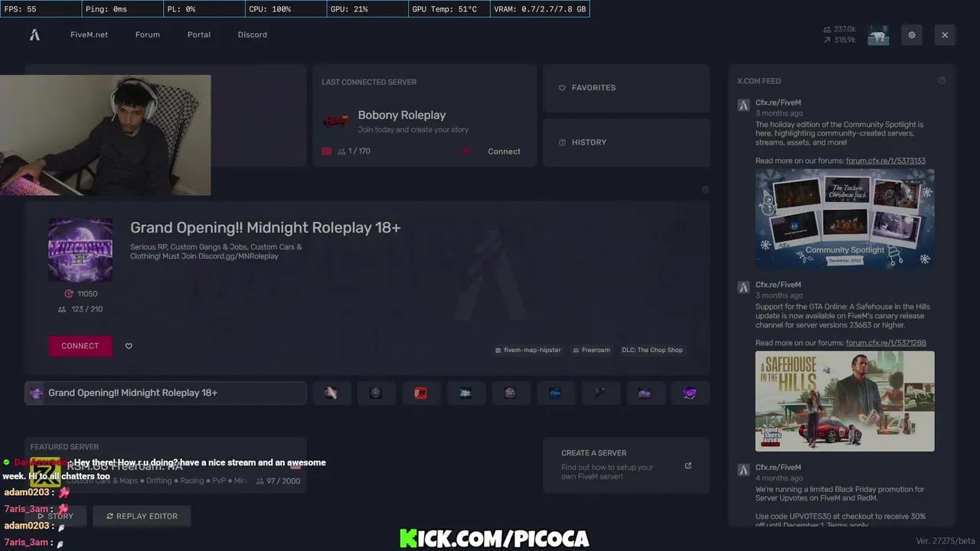980x551 pixels.
Task: Select the bright purple last promoted server icon
Action: tap(690, 393)
